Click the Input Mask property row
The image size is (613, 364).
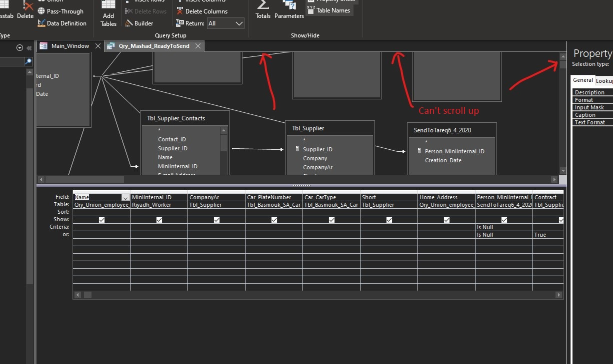pyautogui.click(x=592, y=107)
